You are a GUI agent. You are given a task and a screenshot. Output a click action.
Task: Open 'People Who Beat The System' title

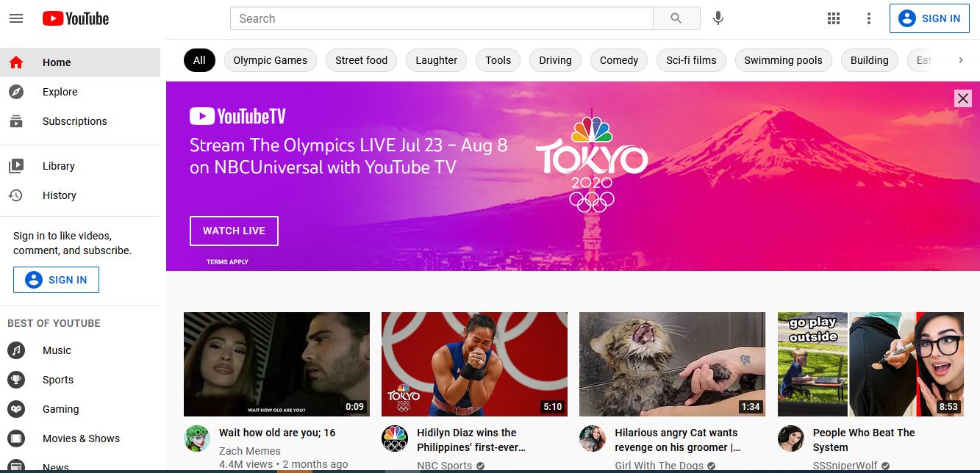click(864, 440)
